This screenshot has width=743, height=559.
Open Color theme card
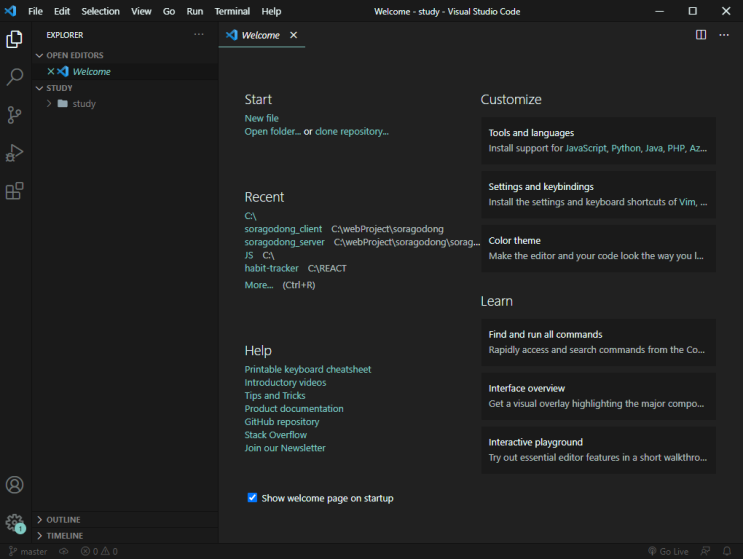[x=598, y=248]
